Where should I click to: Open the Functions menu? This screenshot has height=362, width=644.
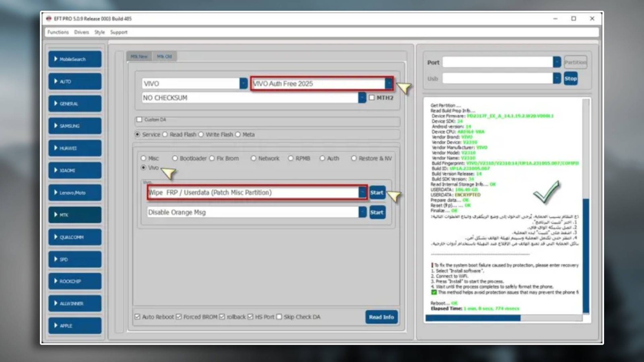click(x=58, y=32)
